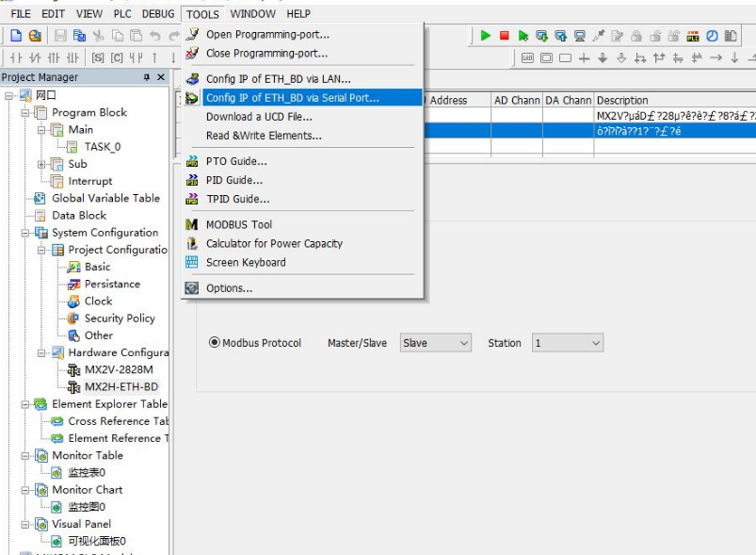Open the MODBUS Tool menu entry

(238, 224)
